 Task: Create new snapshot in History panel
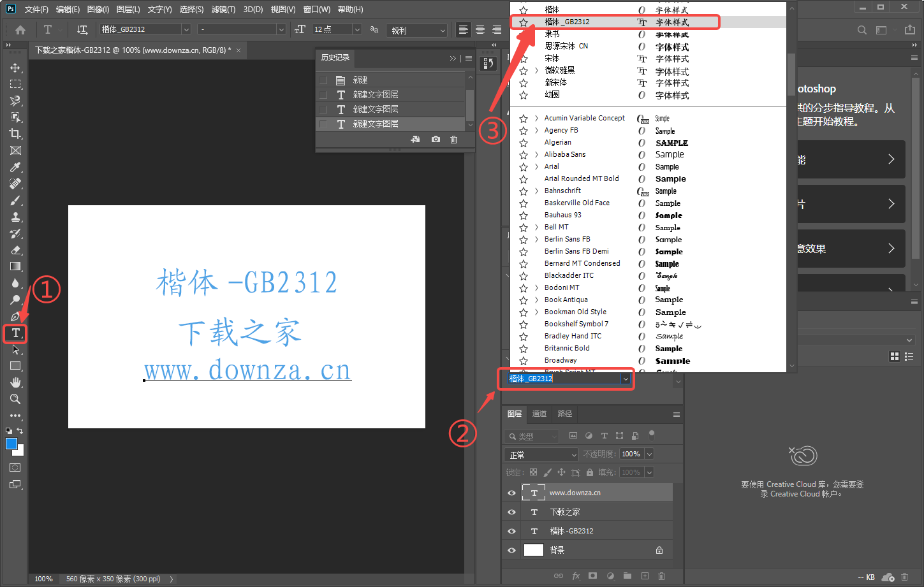436,139
